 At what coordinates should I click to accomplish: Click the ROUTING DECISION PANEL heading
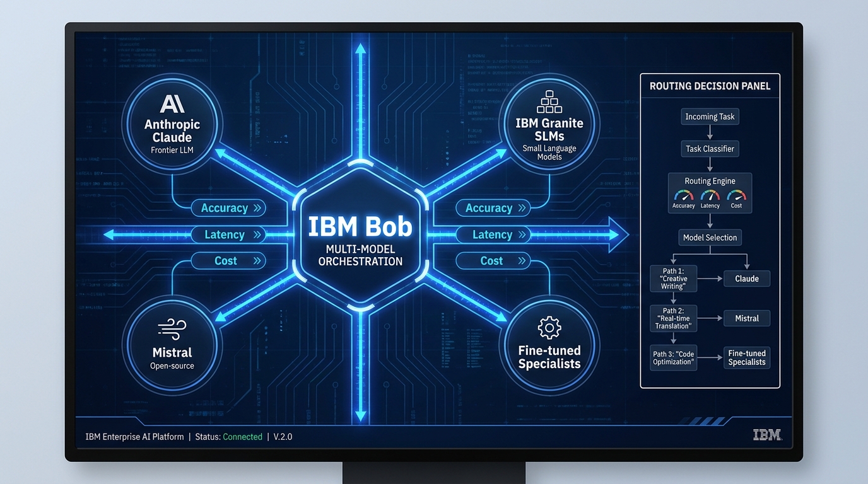(710, 86)
